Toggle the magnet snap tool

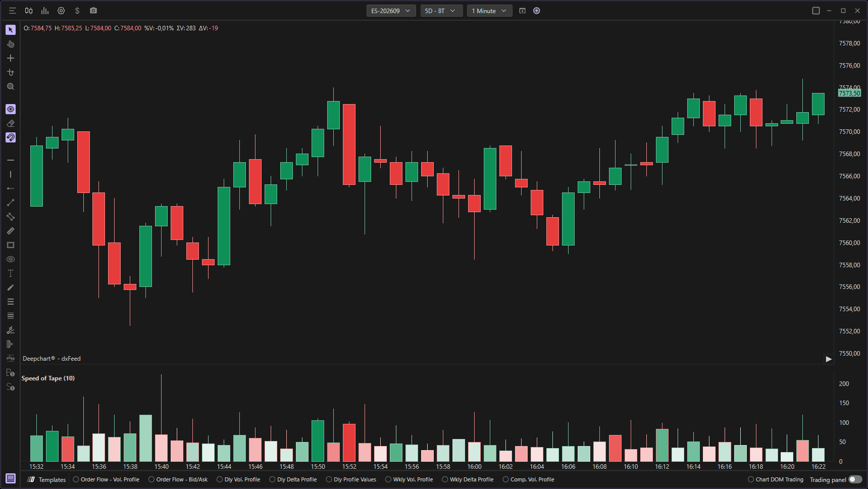point(11,137)
